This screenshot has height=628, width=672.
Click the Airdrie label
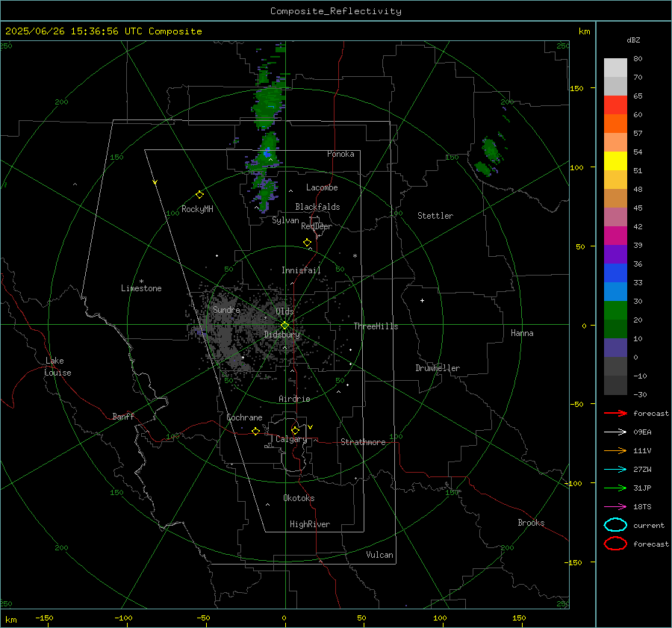294,399
